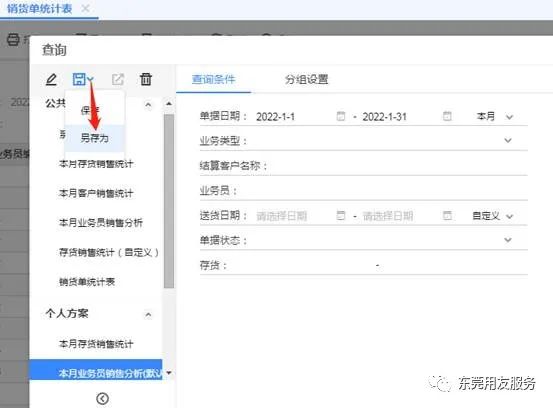The width and height of the screenshot is (553, 408).
Task: Open calendar for 单据日期 end date
Action: (447, 116)
